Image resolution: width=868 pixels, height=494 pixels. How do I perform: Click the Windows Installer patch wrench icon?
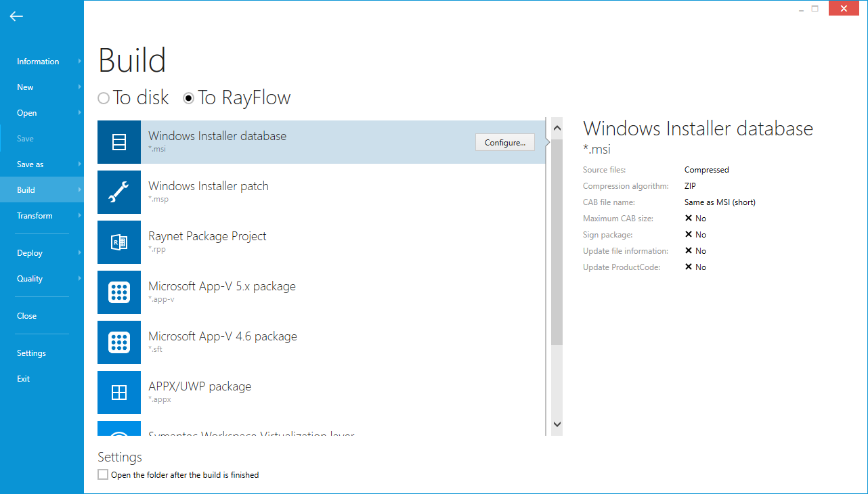coord(119,192)
